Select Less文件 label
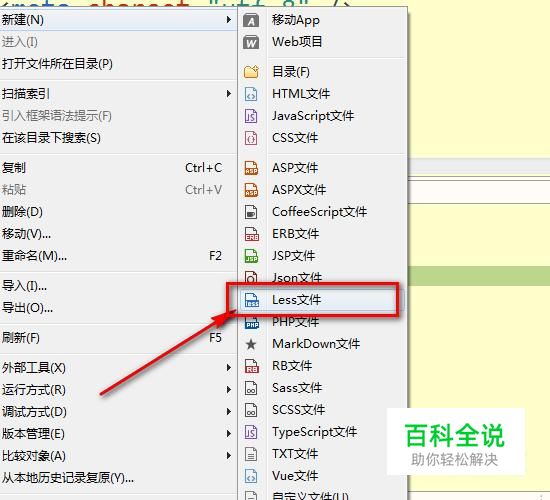The height and width of the screenshot is (500, 550). tap(296, 300)
